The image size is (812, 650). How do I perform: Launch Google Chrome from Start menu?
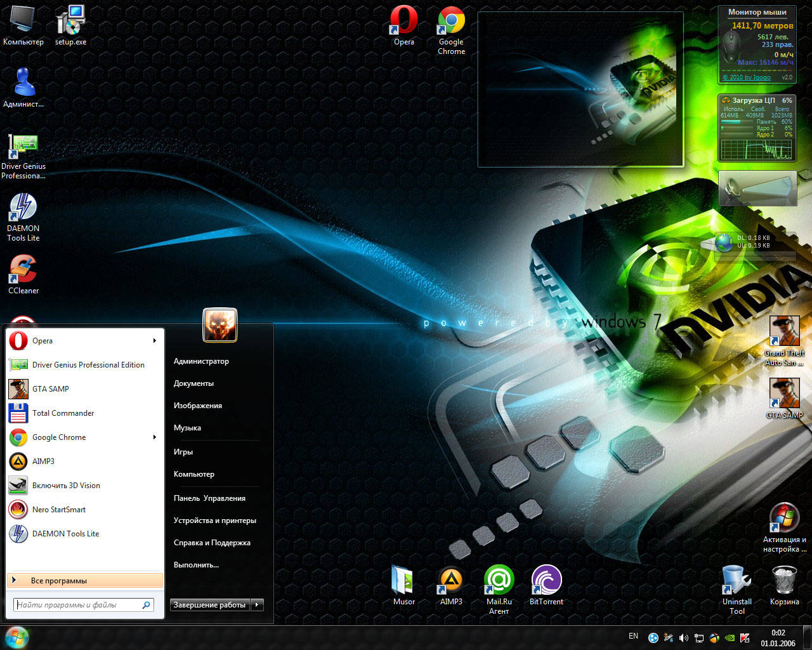click(x=85, y=437)
